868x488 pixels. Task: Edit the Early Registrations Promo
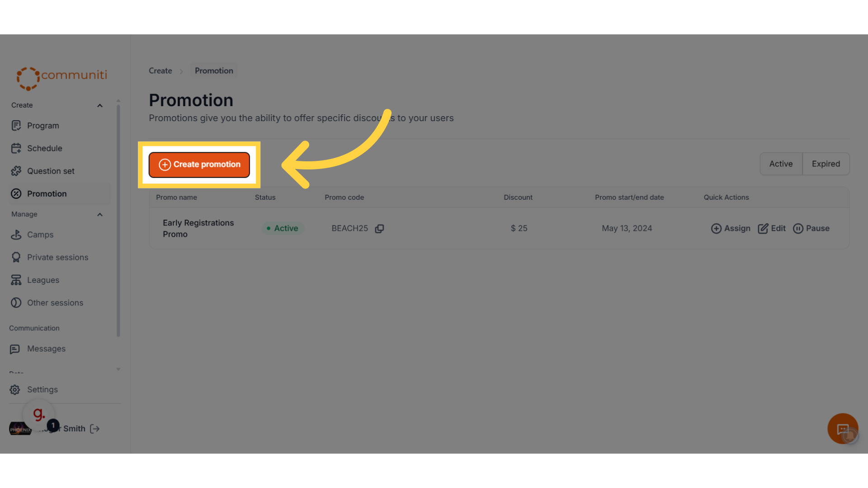click(x=772, y=229)
